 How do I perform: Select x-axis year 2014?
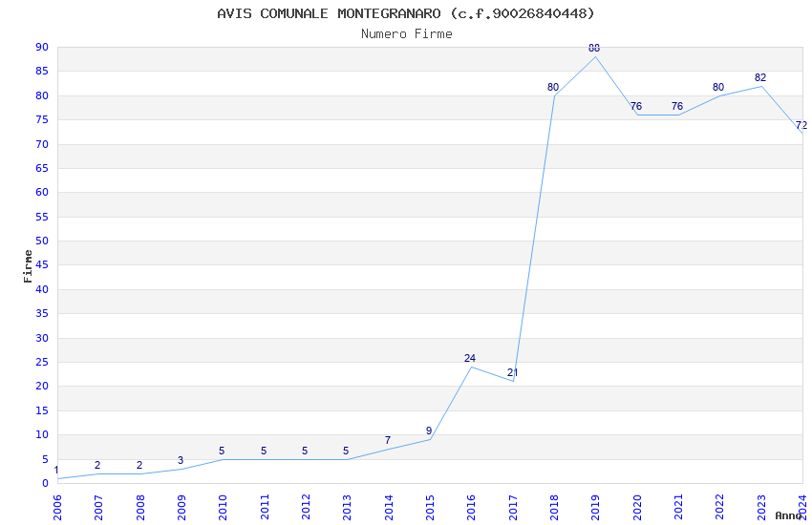pos(389,508)
